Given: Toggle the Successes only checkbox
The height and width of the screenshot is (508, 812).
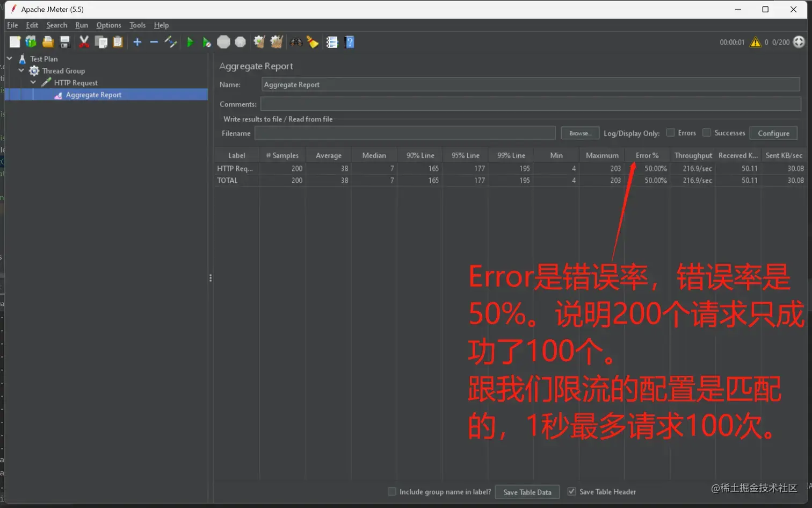Looking at the screenshot, I should click(x=707, y=133).
